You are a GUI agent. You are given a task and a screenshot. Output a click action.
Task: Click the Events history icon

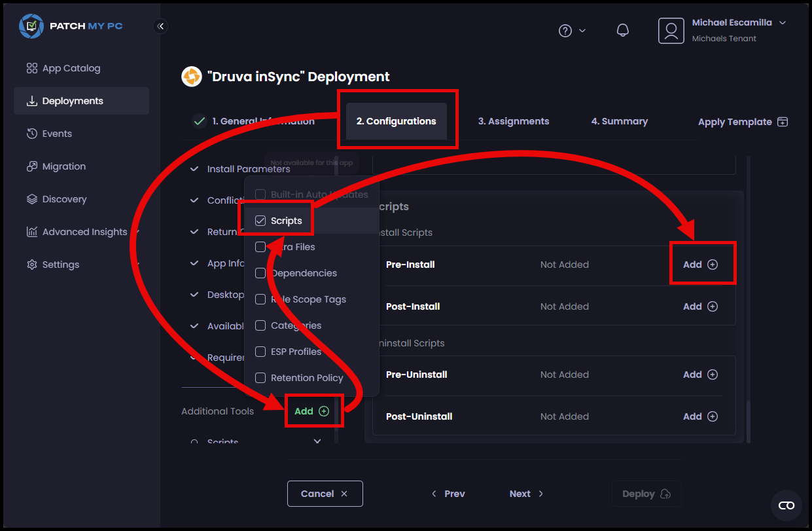click(x=31, y=134)
